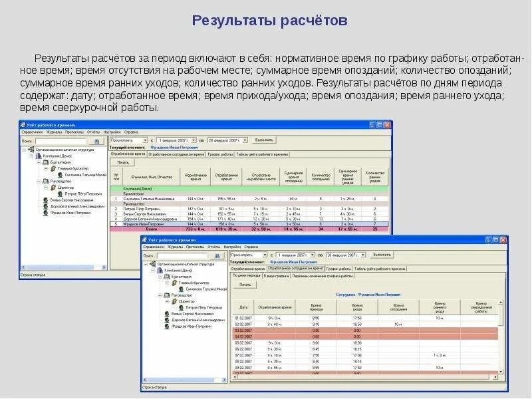Viewport: 532px width, 399px height.
Task: Click the binoculars search icon in front window
Action: click(217, 255)
